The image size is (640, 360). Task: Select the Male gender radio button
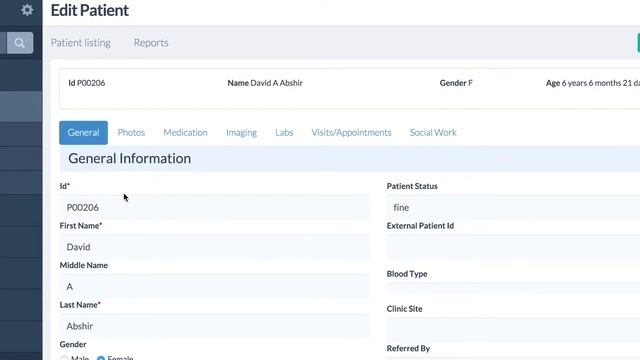[x=64, y=358]
